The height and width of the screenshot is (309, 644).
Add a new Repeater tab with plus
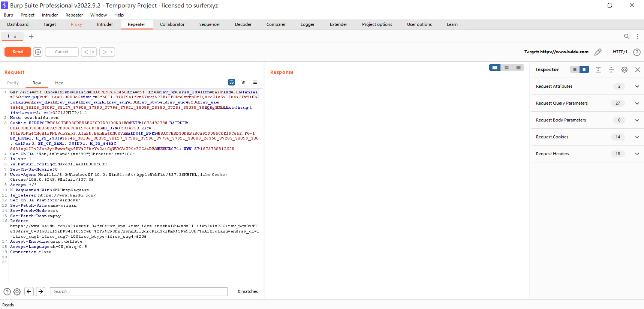click(x=31, y=36)
